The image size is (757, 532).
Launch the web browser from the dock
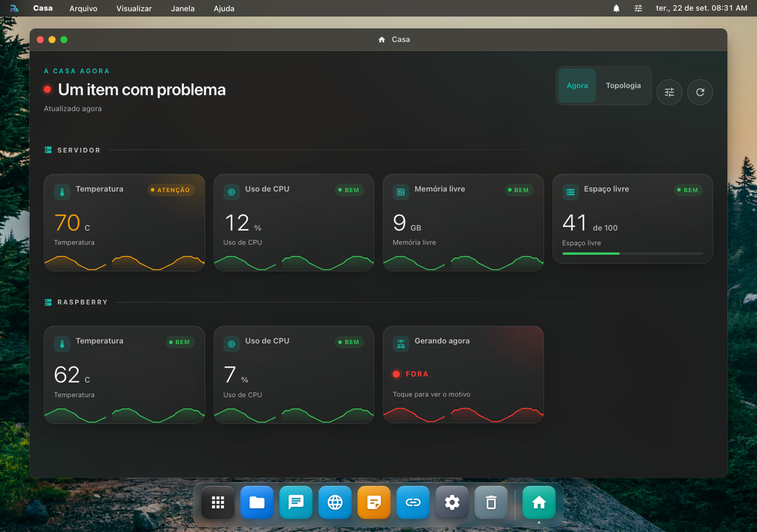tap(335, 502)
